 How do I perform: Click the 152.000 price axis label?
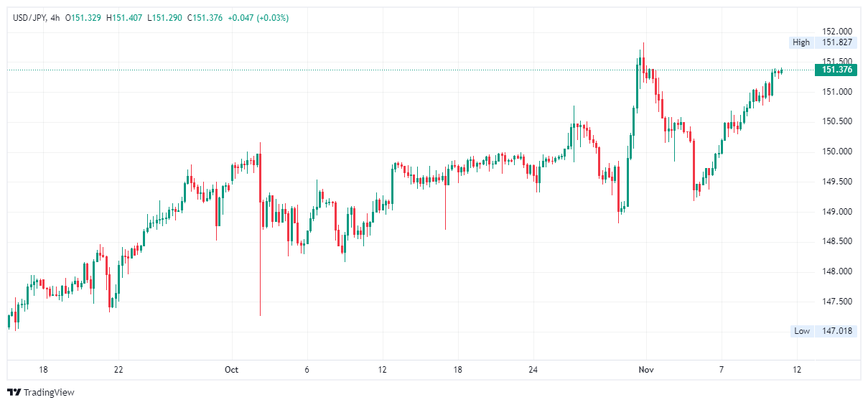pos(837,32)
